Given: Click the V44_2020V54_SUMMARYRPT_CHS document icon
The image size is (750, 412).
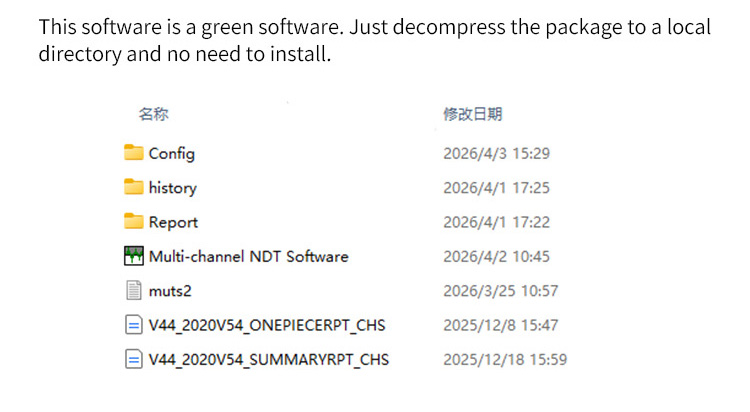Looking at the screenshot, I should [x=134, y=359].
